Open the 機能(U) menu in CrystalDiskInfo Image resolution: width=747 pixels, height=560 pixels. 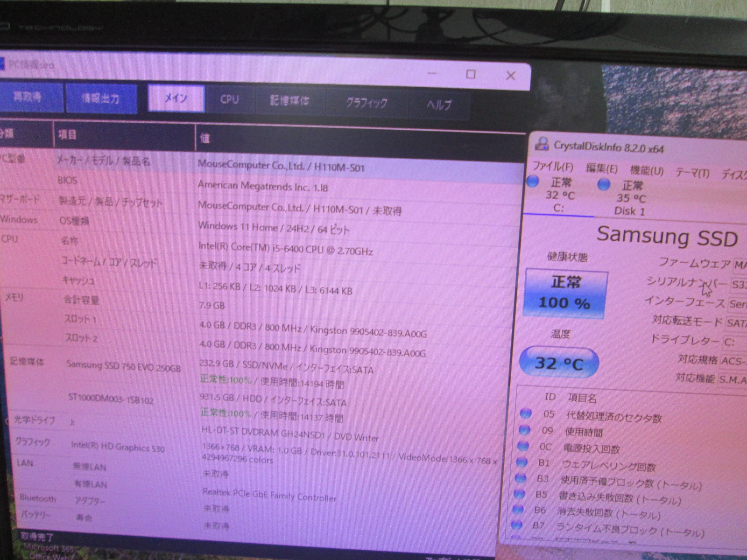pyautogui.click(x=647, y=171)
